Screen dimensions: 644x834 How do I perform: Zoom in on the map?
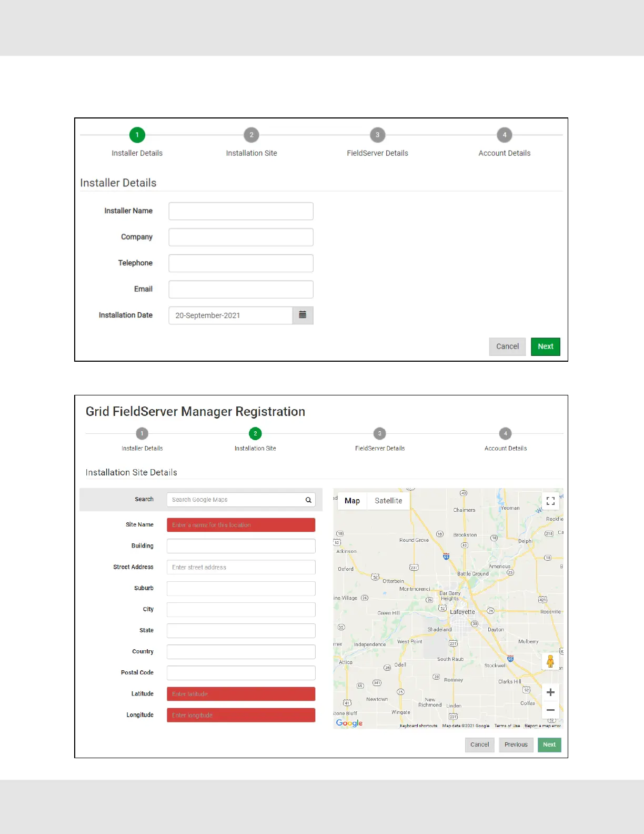click(x=550, y=692)
